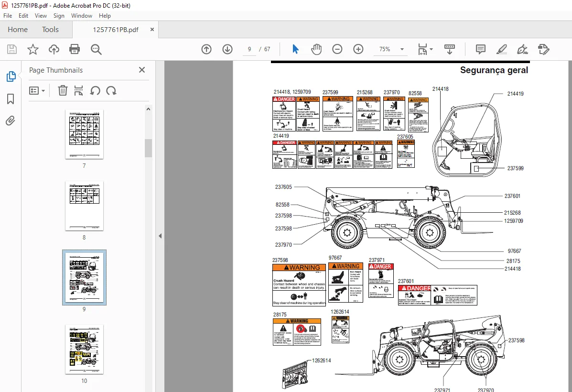Open the Page Thumbnails panel icon
This screenshot has height=392, width=572.
(11, 76)
